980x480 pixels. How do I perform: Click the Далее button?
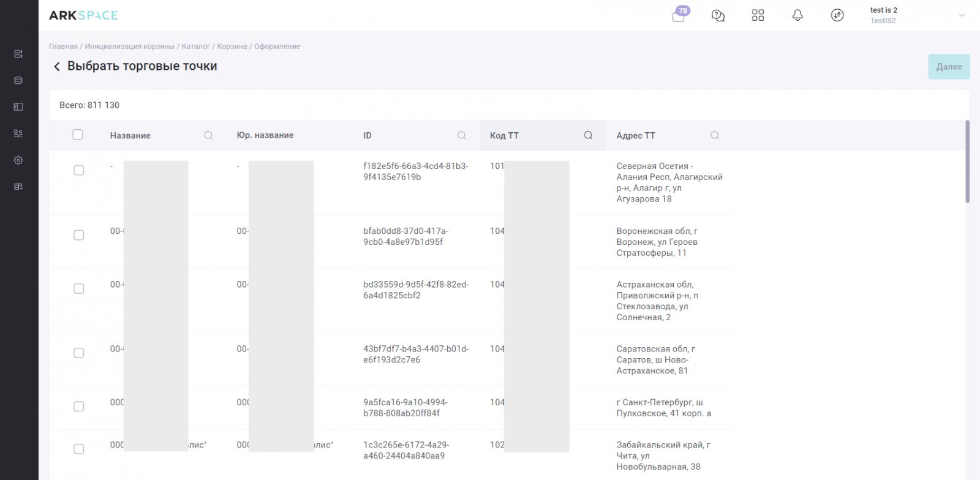click(949, 67)
